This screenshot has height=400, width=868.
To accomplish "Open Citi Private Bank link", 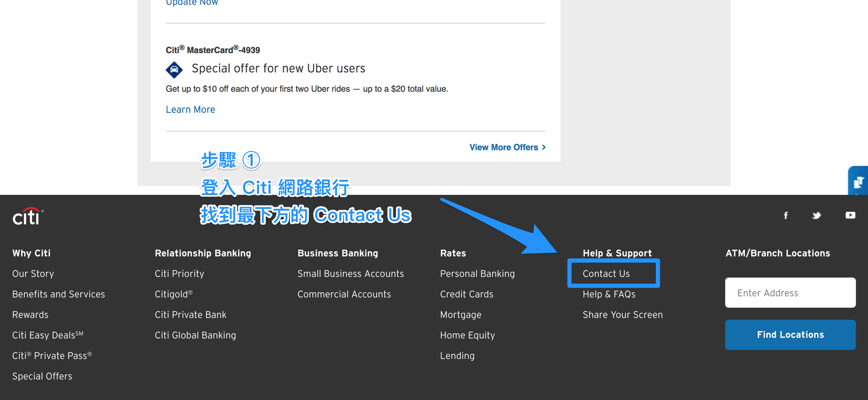I will 190,315.
